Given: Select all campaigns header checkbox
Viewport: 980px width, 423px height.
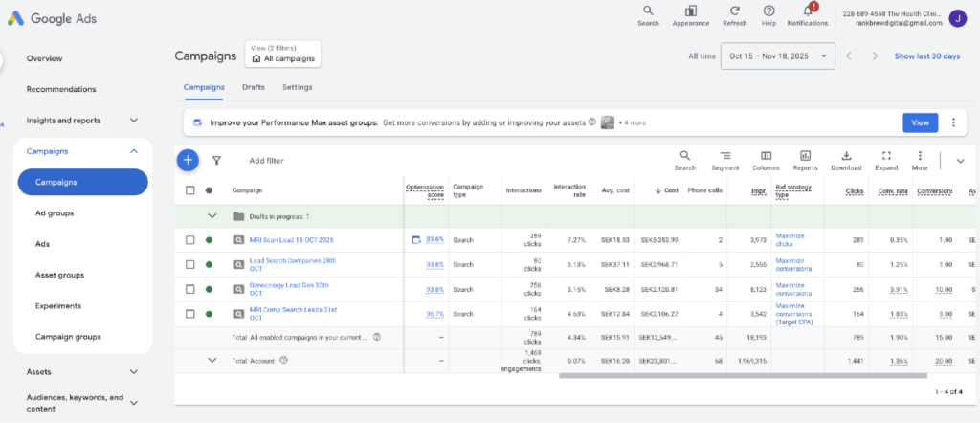Looking at the screenshot, I should tap(190, 189).
